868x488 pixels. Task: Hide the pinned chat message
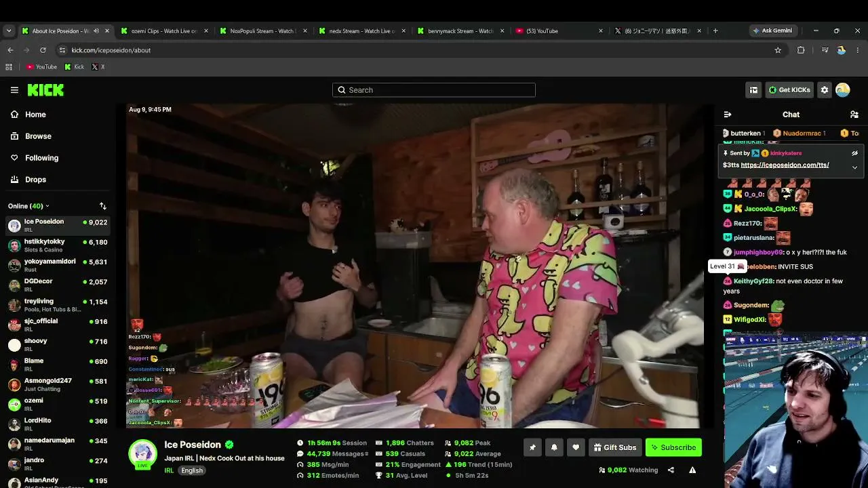click(854, 153)
